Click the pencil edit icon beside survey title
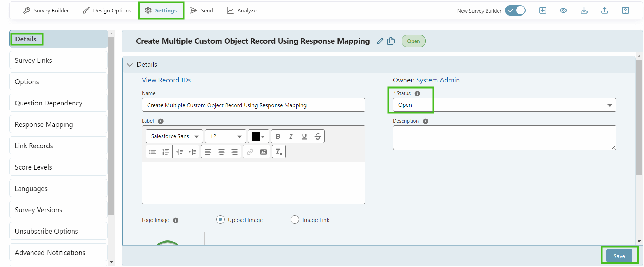Image resolution: width=644 pixels, height=267 pixels. (380, 41)
